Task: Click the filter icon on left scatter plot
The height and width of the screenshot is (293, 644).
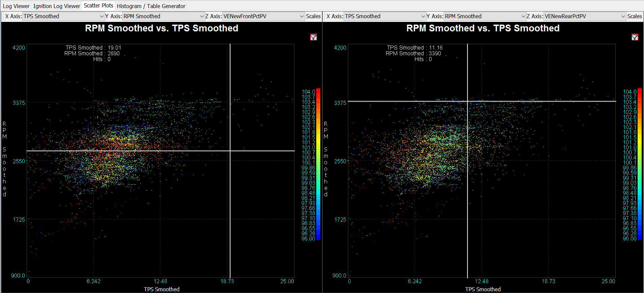Action: (313, 37)
